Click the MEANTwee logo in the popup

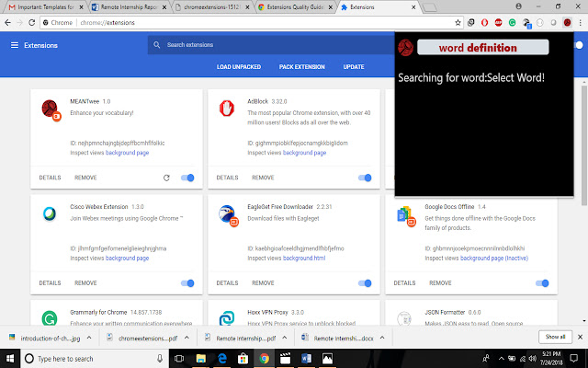405,48
